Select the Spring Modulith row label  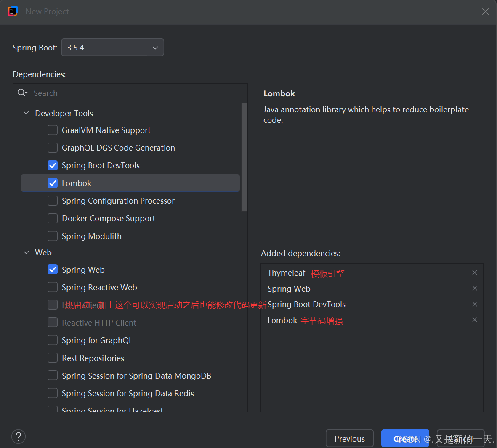[92, 236]
